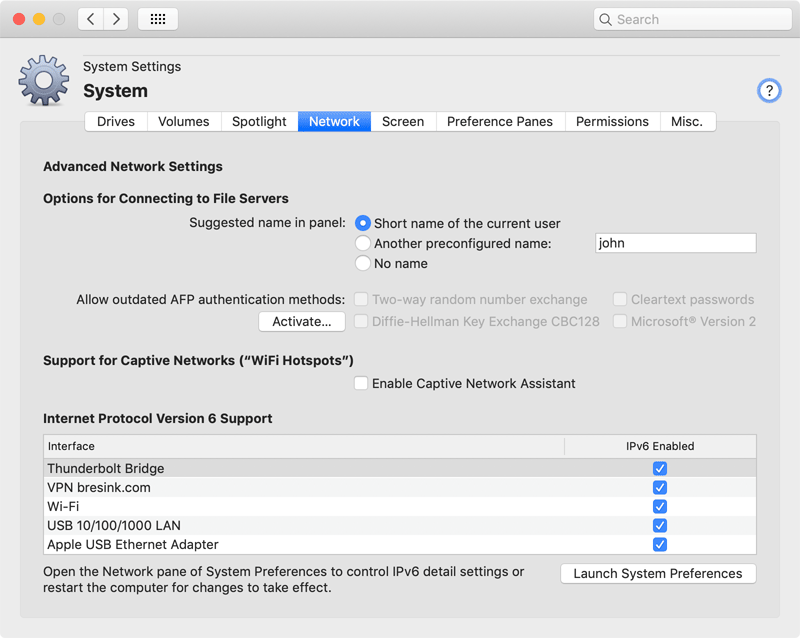The height and width of the screenshot is (638, 800).
Task: Disable IPv6 for Apple USB Ethernet Adapter
Action: (660, 545)
